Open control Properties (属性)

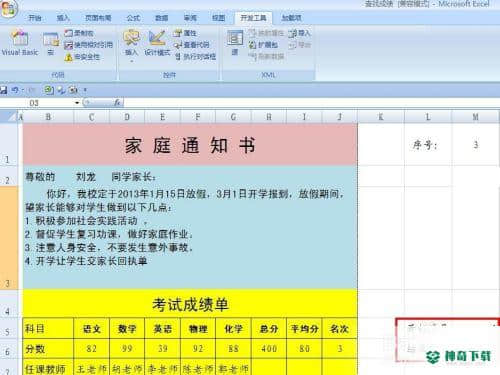[185, 33]
